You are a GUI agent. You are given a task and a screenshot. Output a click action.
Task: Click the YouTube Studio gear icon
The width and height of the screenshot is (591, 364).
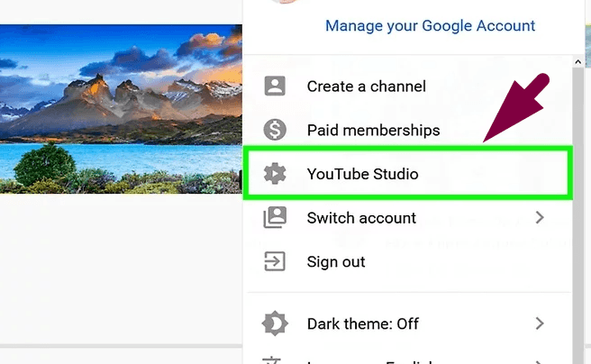(275, 174)
